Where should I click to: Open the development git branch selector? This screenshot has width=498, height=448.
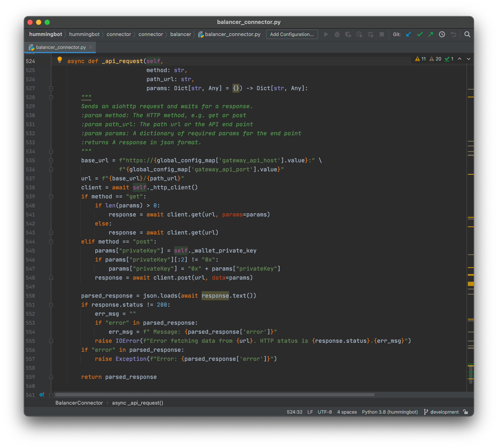coord(444,412)
